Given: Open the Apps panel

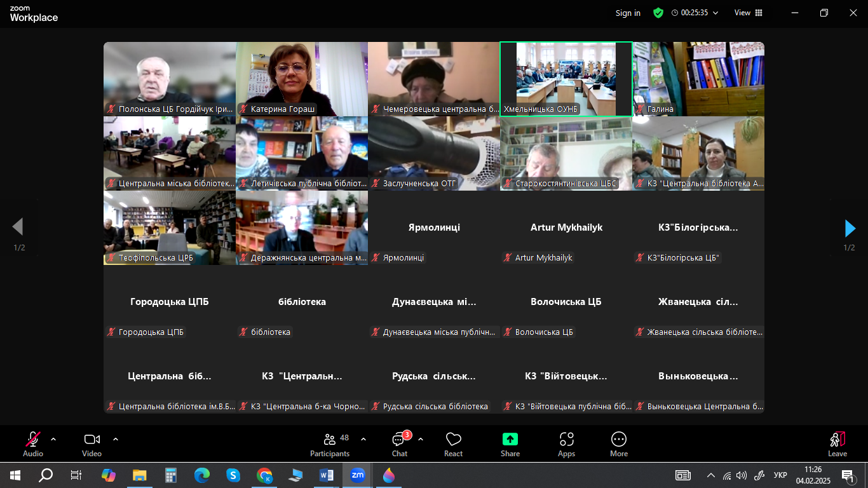Looking at the screenshot, I should (566, 444).
